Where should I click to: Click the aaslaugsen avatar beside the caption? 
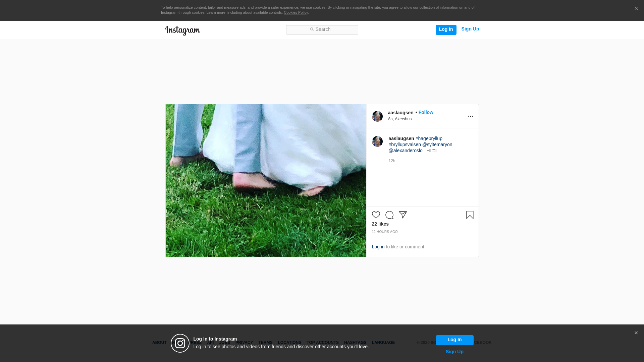point(377,141)
